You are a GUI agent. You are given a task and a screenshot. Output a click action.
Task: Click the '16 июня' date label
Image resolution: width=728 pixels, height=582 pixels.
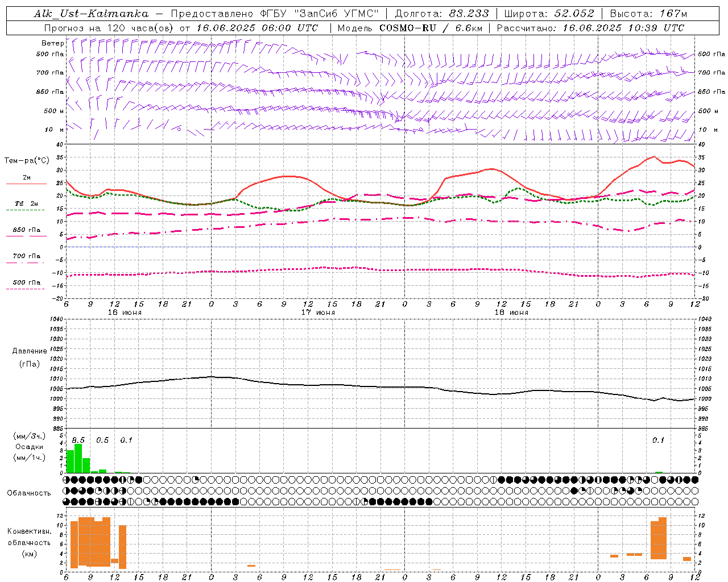point(125,313)
